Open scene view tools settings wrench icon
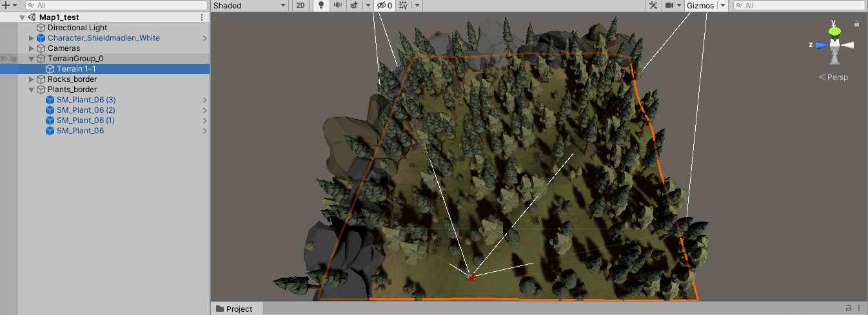The width and height of the screenshot is (868, 315). tap(653, 5)
